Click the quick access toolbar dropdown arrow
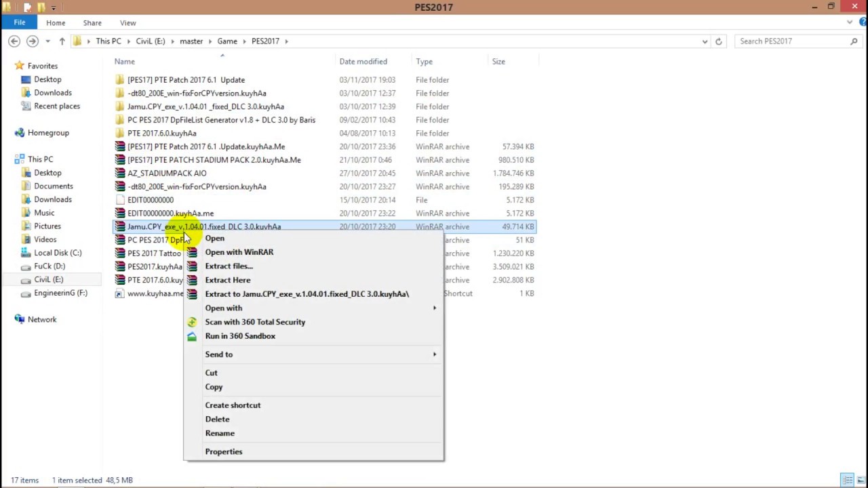Viewport: 868px width, 488px height. (54, 7)
